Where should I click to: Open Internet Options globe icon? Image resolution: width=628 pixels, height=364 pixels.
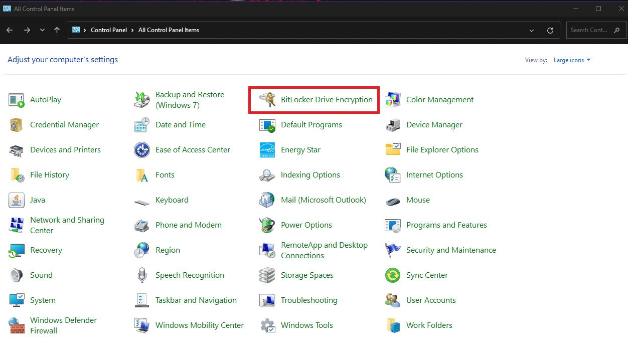coord(393,175)
